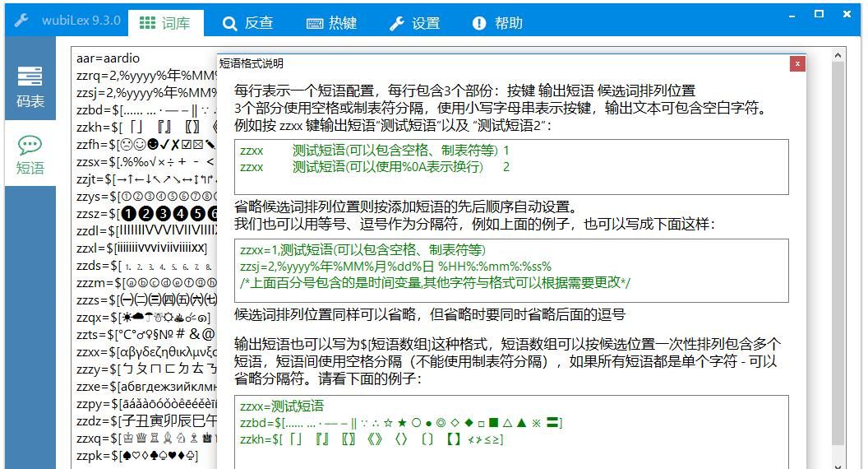Click the zzds dotted numbers line
868x469 pixels.
click(146, 266)
